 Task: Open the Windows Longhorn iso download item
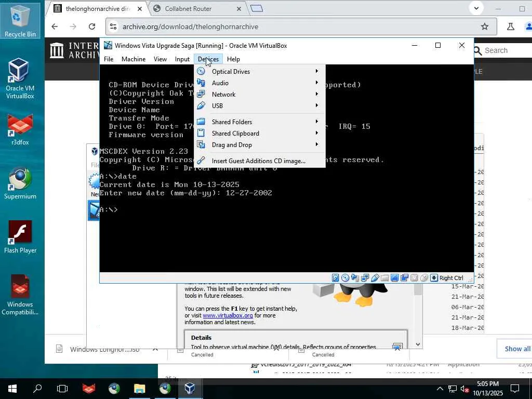[x=105, y=349]
